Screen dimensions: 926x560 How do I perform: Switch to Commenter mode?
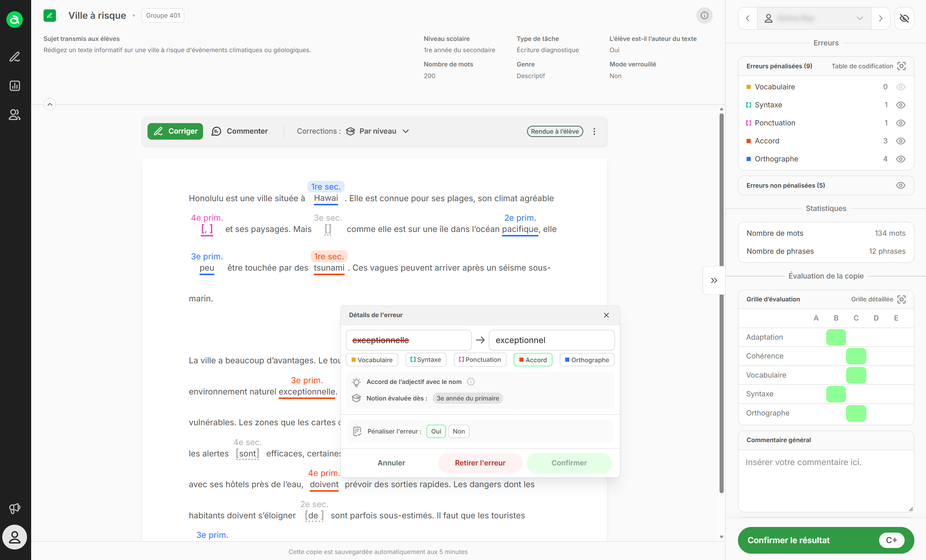pos(240,131)
